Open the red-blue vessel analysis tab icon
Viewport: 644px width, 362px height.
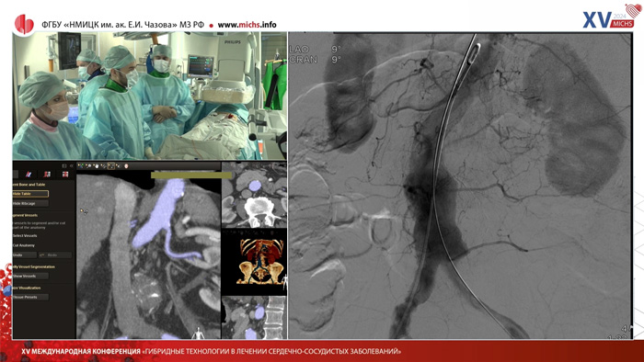(47, 175)
